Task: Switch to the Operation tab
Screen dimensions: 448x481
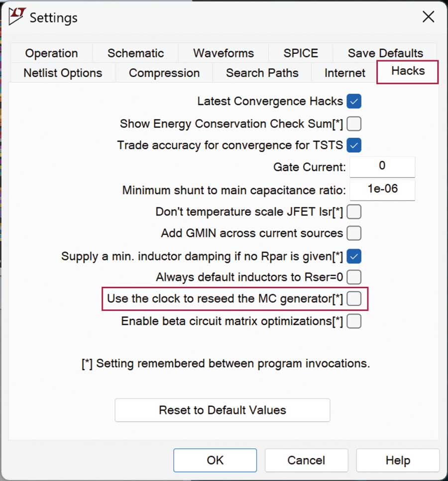Action: (51, 53)
